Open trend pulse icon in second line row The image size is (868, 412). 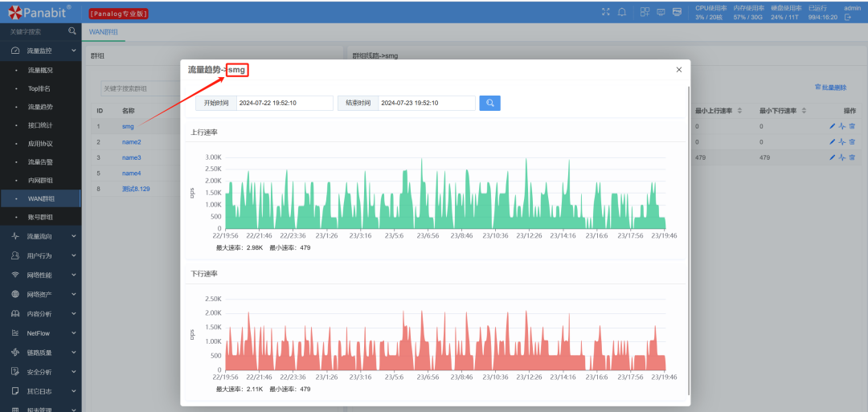pyautogui.click(x=841, y=141)
